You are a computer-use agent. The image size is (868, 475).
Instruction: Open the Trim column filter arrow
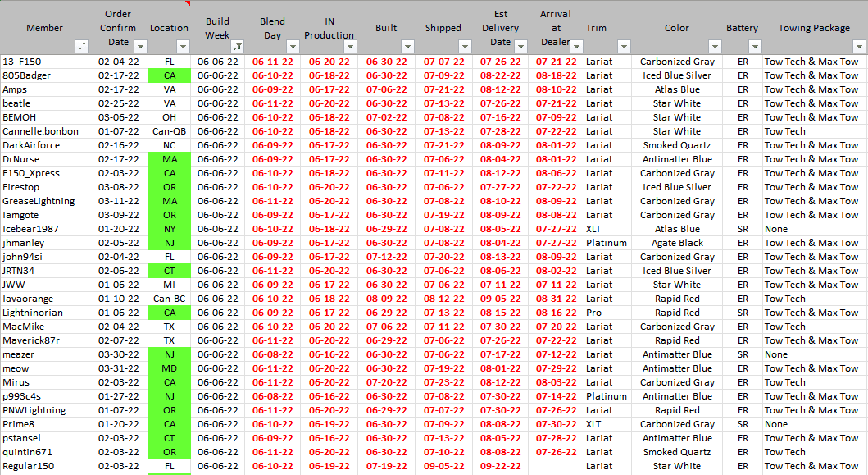click(623, 47)
